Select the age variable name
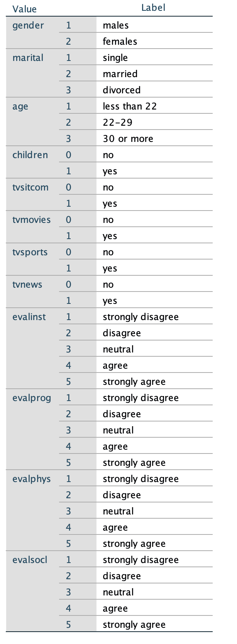Image resolution: width=237 pixels, height=644 pixels. pyautogui.click(x=20, y=107)
